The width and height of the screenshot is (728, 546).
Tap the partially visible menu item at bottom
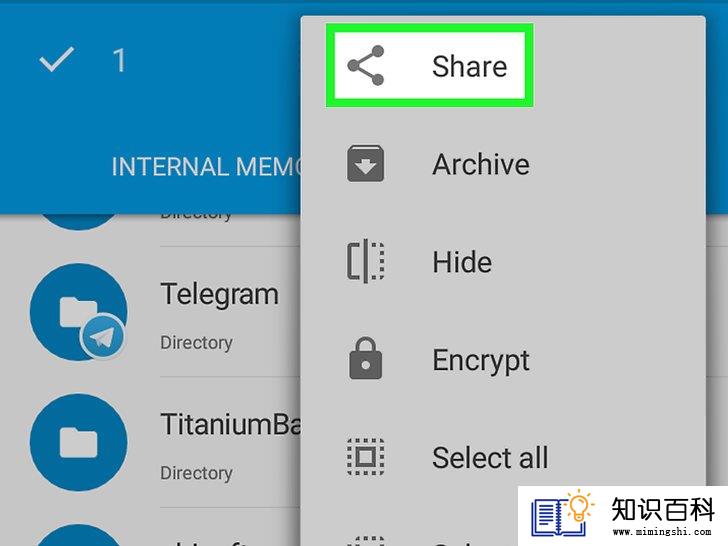tap(409, 539)
